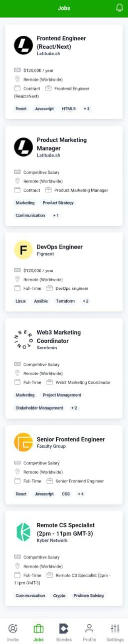This screenshot has width=128, height=644.
Task: Show +4 skills on Senior Frontend Engineer
Action: [x=81, y=494]
